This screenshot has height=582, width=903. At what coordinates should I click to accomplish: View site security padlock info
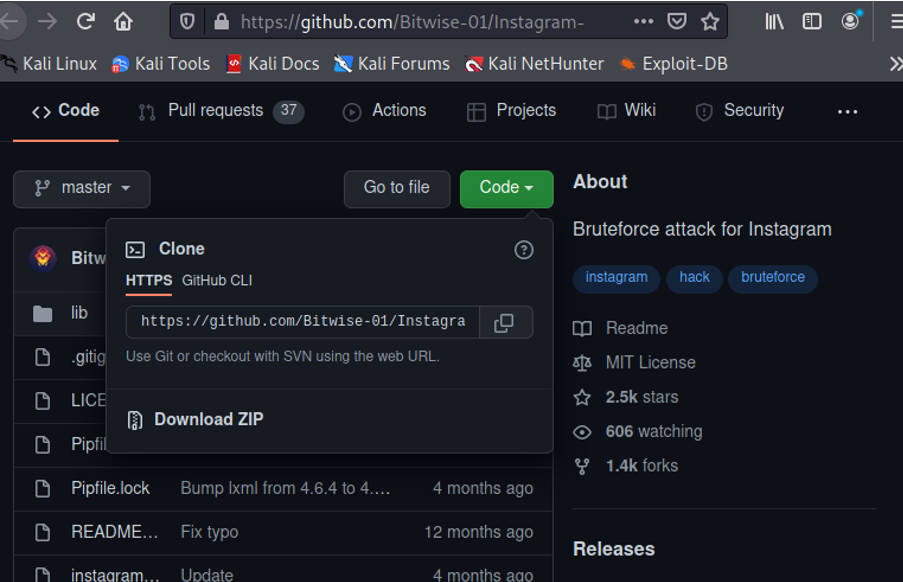point(221,22)
